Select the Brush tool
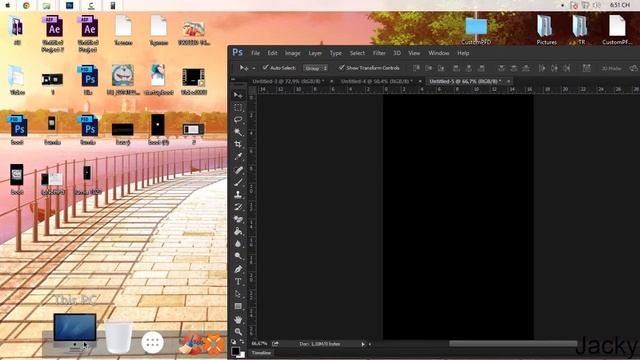The width and height of the screenshot is (640, 360). [x=238, y=182]
